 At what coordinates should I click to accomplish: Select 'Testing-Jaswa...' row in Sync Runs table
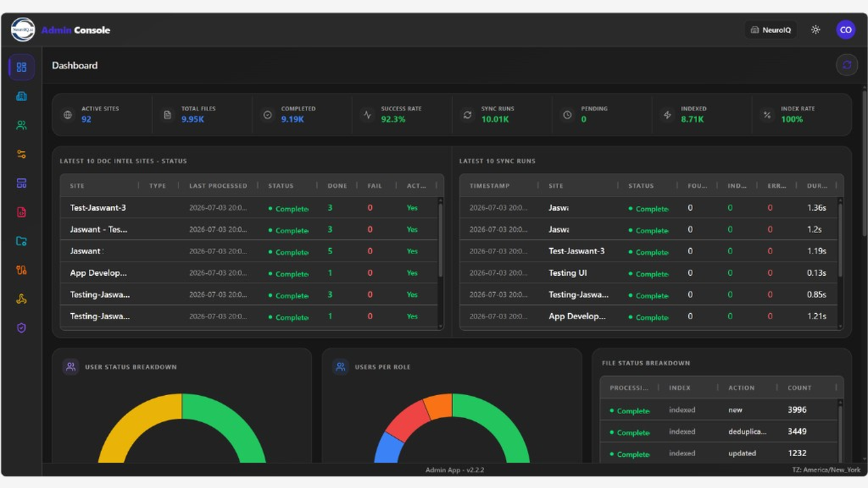tap(649, 294)
